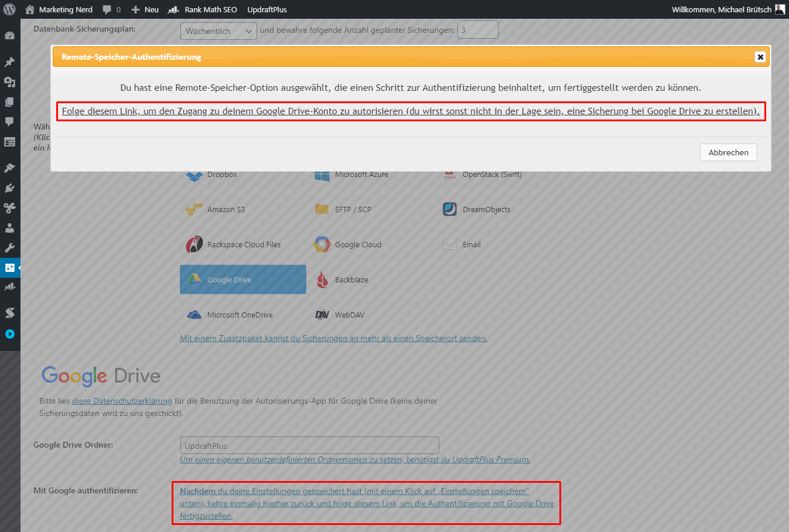
Task: Focus the retained backups count field
Action: click(x=478, y=30)
